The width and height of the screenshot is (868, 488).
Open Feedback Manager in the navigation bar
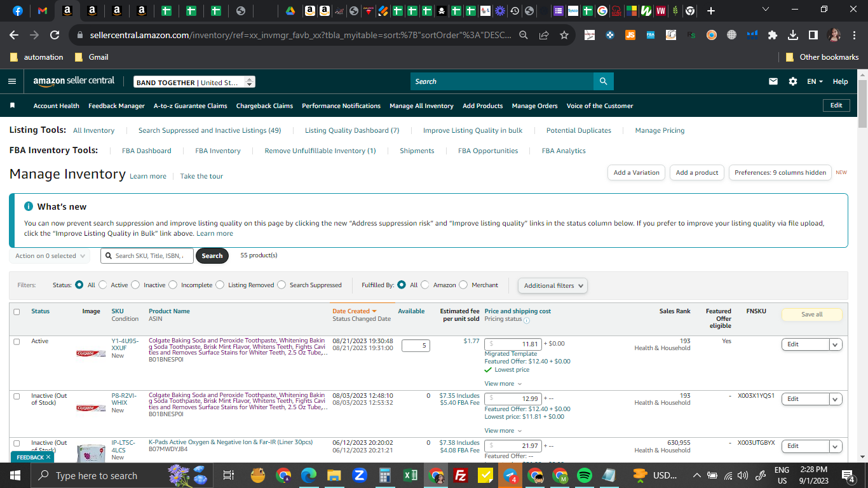pyautogui.click(x=117, y=106)
